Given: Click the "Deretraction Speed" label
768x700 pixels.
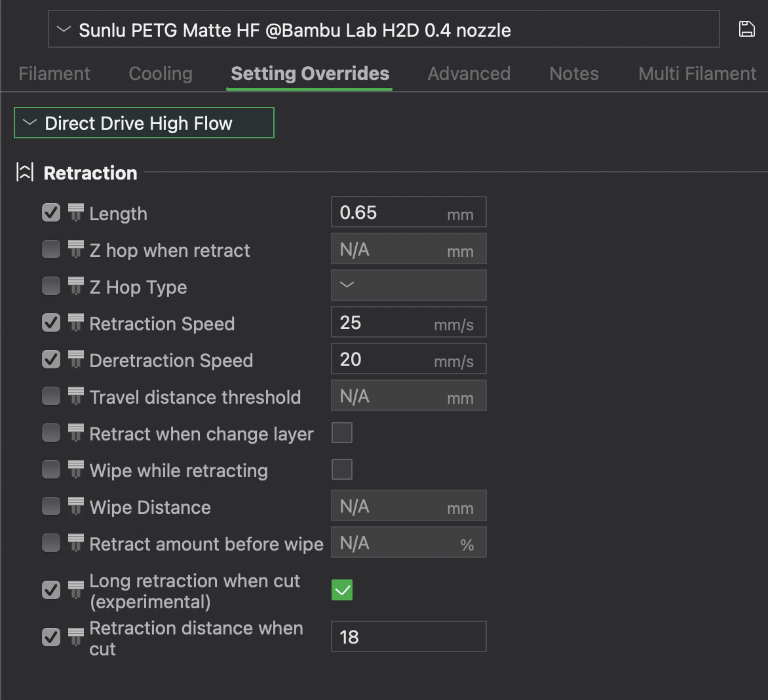Looking at the screenshot, I should coord(171,360).
